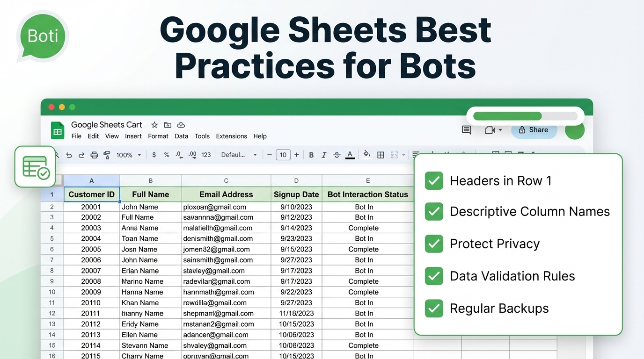Screen dimensions: 644x359
Task: Toggle the Protect Privacy checkbox
Action: [x=434, y=244]
